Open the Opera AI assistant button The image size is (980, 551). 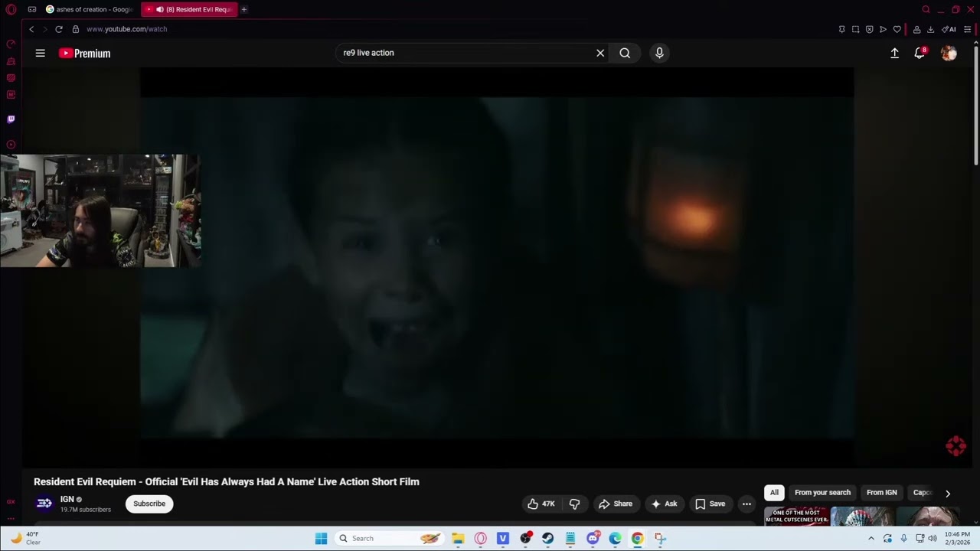(x=949, y=29)
